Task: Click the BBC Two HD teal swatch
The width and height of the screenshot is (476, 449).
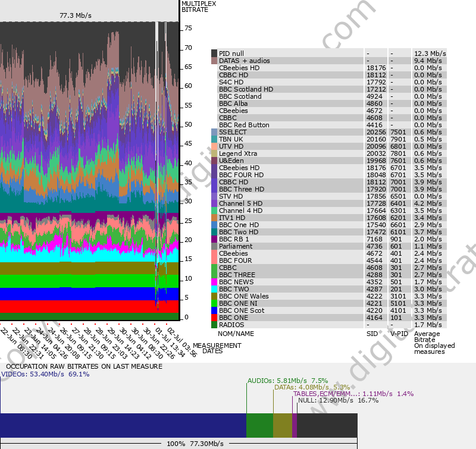Action: (214, 232)
